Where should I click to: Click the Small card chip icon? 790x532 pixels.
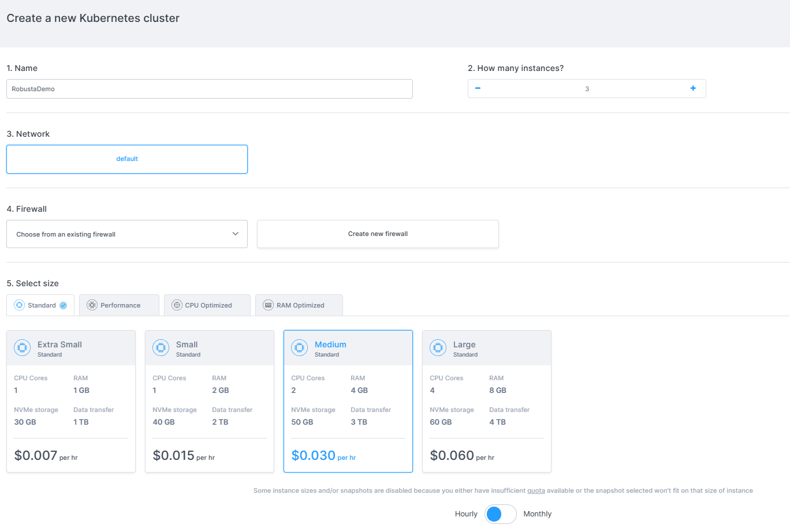point(161,348)
